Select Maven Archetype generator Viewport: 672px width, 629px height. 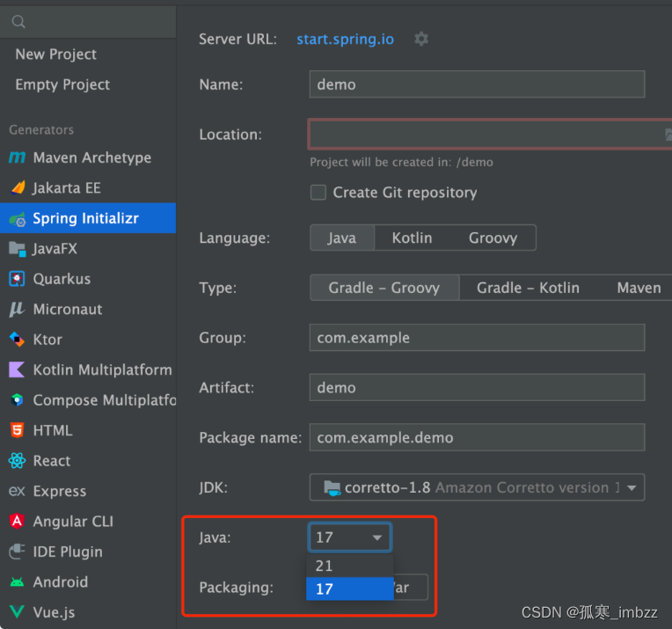point(92,157)
